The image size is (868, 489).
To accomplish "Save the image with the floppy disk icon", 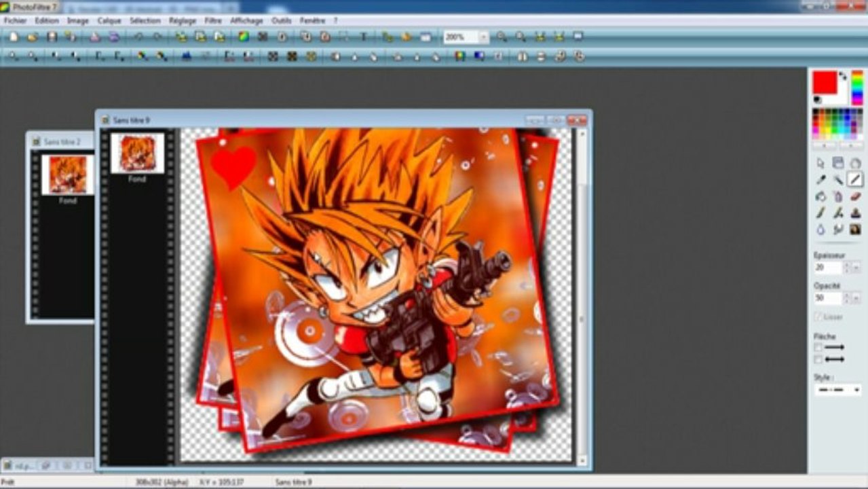I will click(52, 37).
